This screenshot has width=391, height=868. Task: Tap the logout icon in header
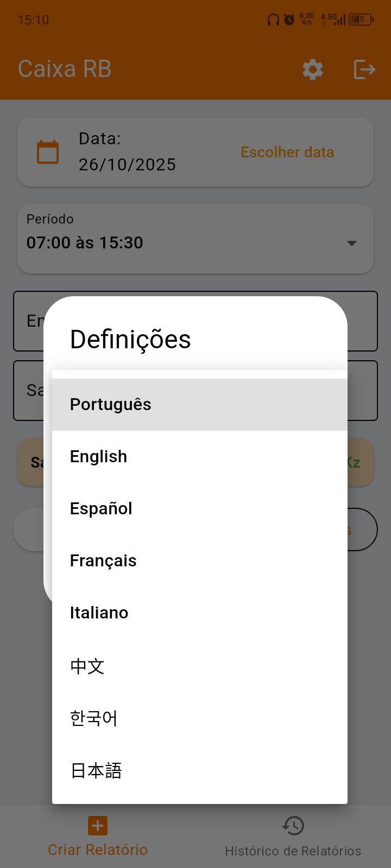(x=364, y=69)
